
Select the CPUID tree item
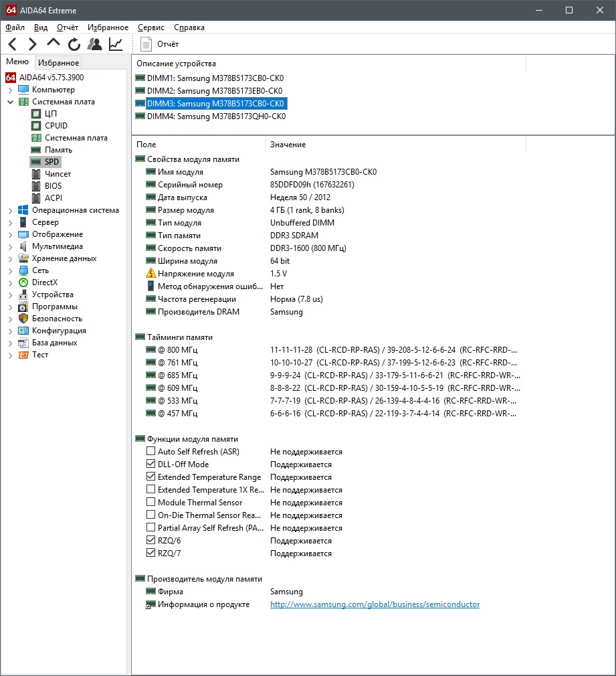click(56, 126)
